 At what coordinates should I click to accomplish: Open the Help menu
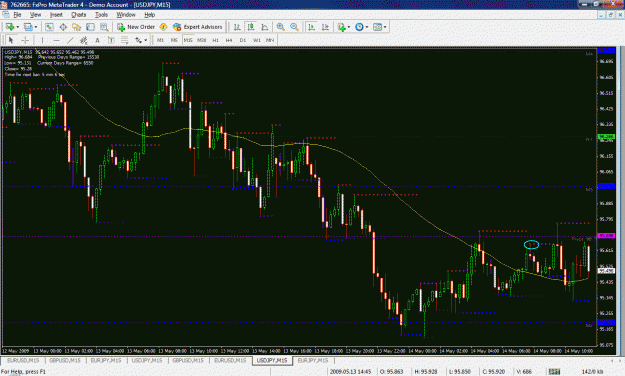149,15
